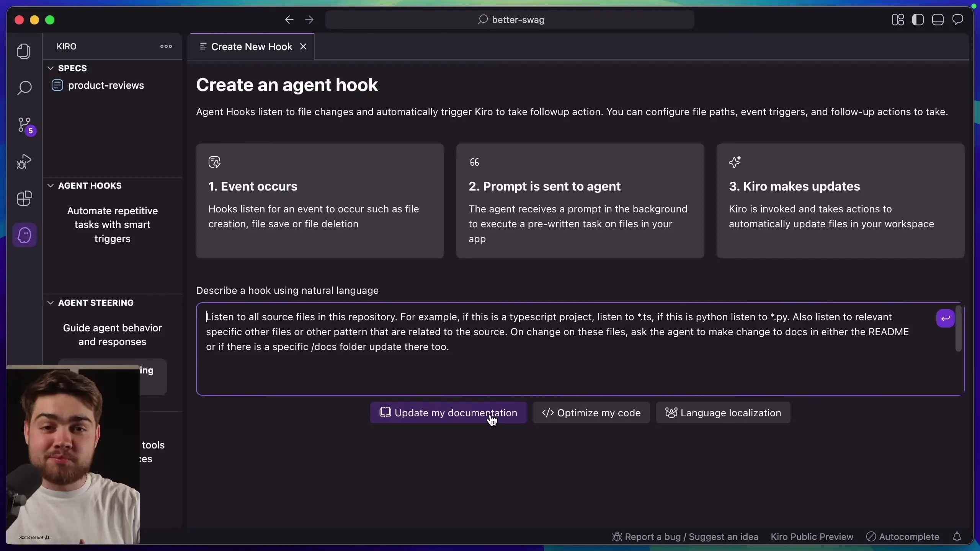Click the 'Create an agent hook' heading

tap(287, 85)
